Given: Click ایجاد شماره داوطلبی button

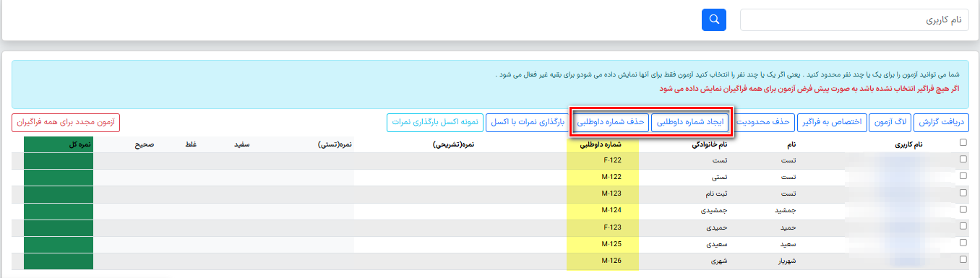Looking at the screenshot, I should [x=689, y=123].
